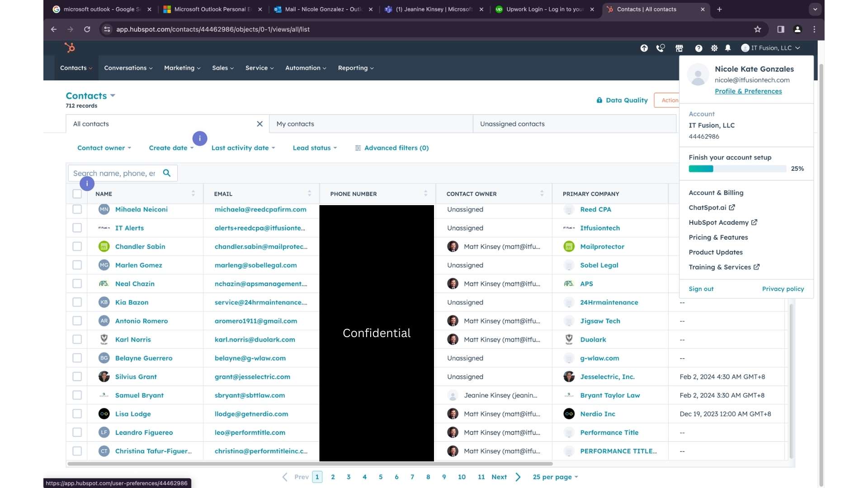Close the All contacts view tab
The width and height of the screenshot is (868, 488).
click(259, 124)
